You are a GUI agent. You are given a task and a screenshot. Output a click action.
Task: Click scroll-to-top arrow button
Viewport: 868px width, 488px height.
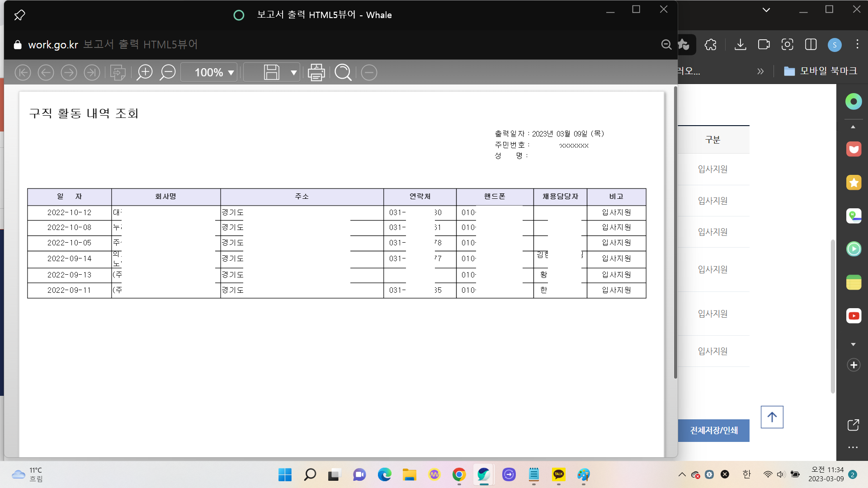[772, 417]
